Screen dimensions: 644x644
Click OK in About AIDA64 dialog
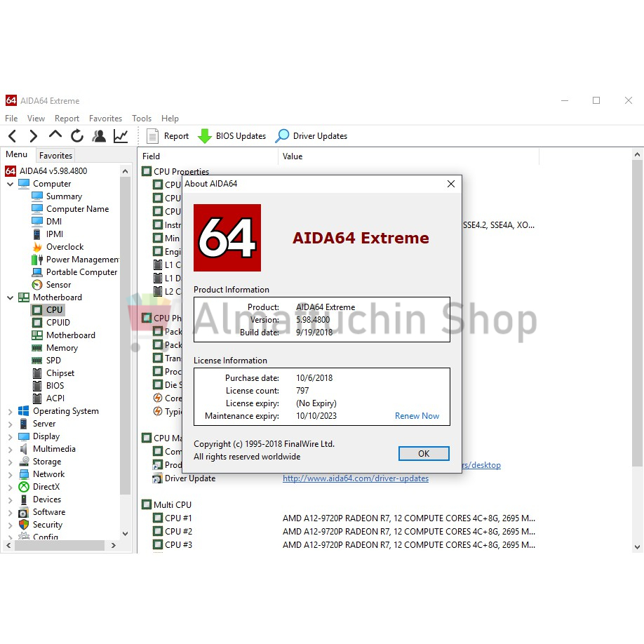[x=424, y=453]
